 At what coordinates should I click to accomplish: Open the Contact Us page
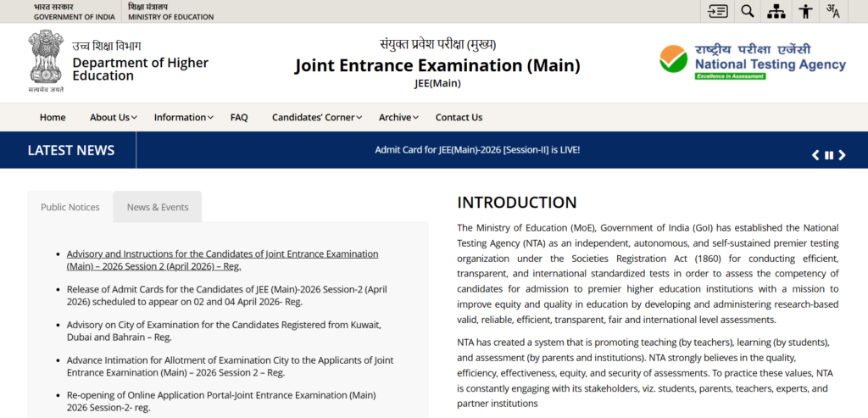[x=459, y=117]
